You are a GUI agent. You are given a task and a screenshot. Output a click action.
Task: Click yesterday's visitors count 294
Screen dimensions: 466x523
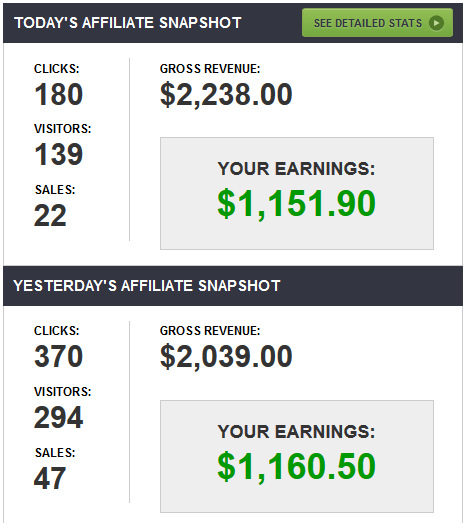tap(58, 417)
